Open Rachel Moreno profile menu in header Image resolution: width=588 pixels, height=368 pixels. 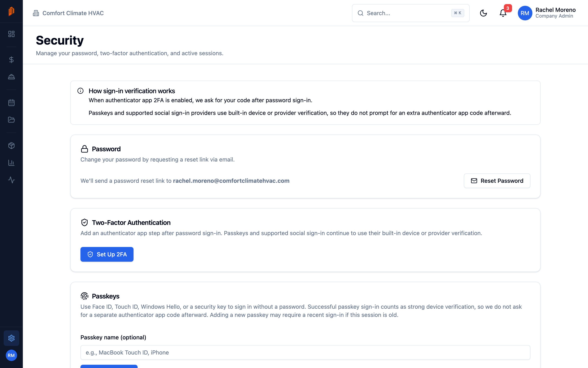pos(547,13)
